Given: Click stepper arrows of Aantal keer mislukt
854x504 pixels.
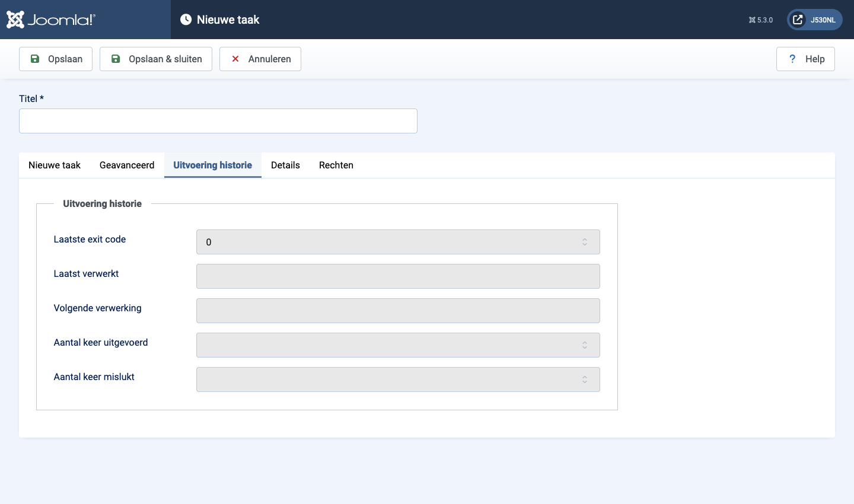Looking at the screenshot, I should pyautogui.click(x=585, y=379).
